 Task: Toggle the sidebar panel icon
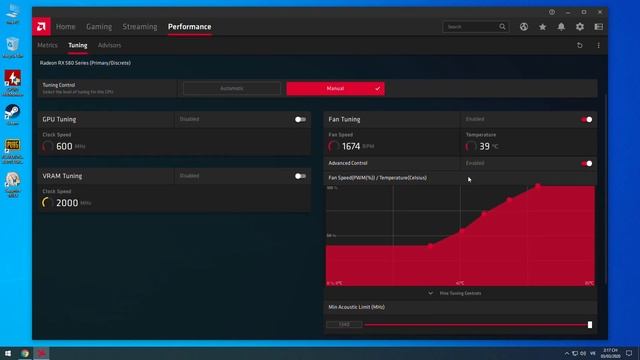pos(598,27)
